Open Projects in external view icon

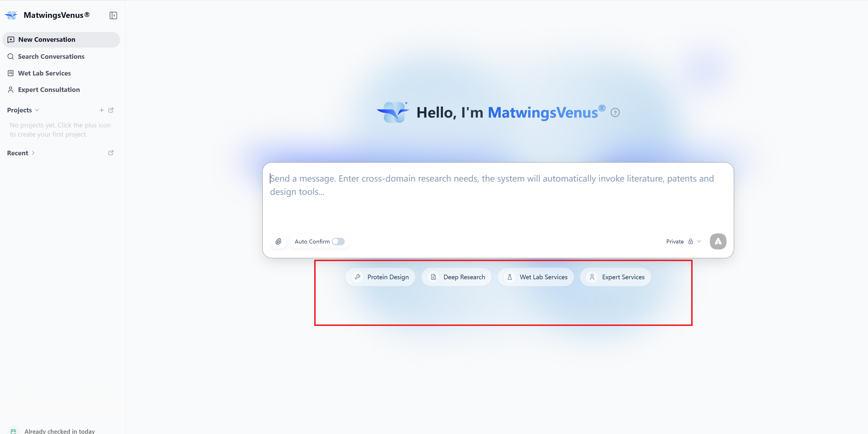pos(111,110)
